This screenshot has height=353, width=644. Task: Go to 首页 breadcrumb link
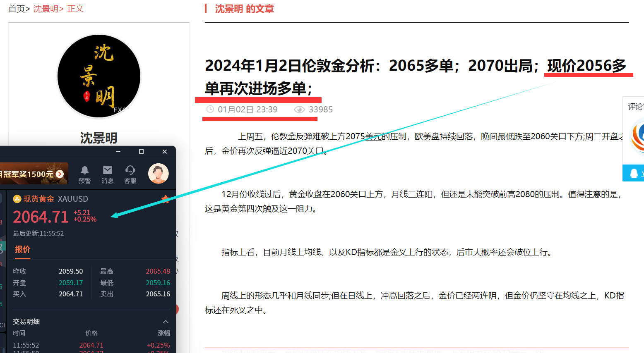pyautogui.click(x=17, y=9)
